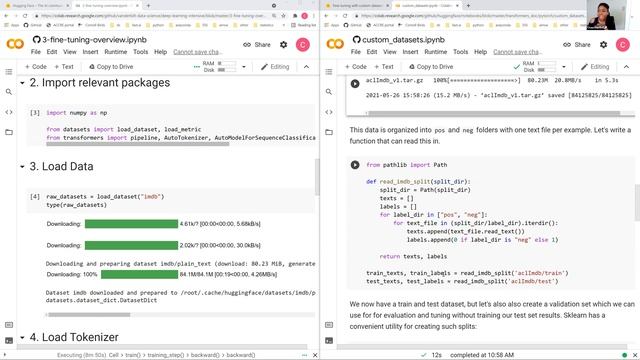Close the left notebook status bar

coord(315,355)
